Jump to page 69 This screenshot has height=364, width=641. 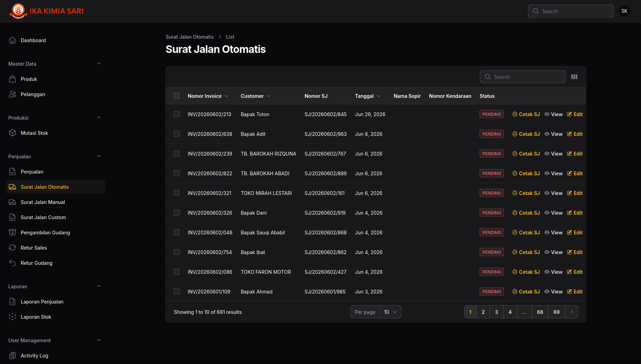(556, 312)
